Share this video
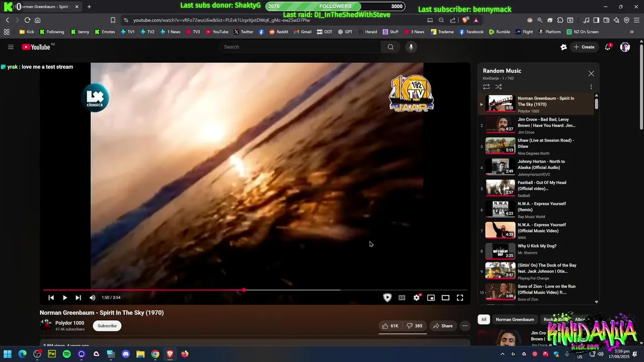Image resolution: width=644 pixels, height=362 pixels. click(x=443, y=326)
